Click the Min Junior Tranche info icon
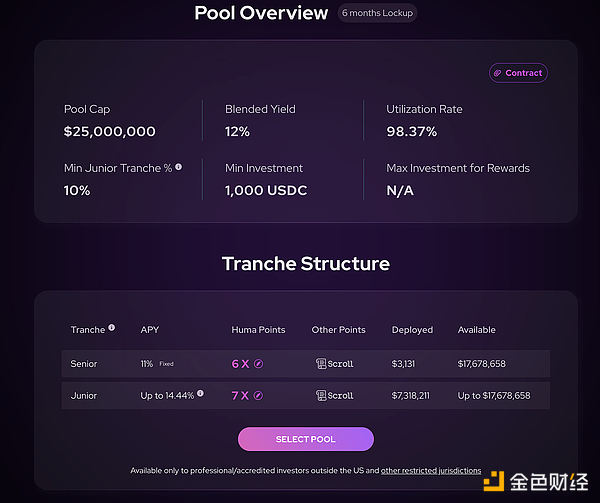The height and width of the screenshot is (503, 600). (179, 168)
